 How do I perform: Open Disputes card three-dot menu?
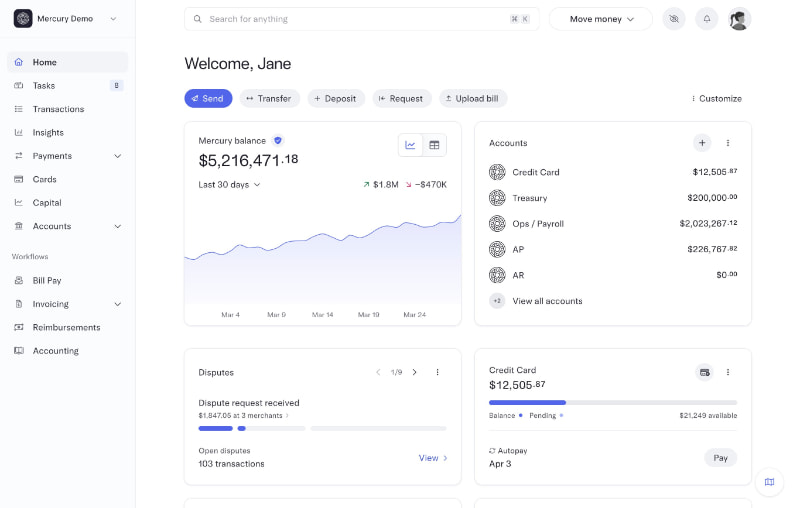pyautogui.click(x=437, y=372)
